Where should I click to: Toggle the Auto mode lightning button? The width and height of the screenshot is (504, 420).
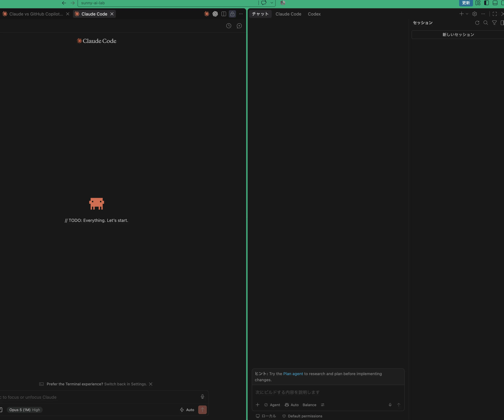coord(187,410)
